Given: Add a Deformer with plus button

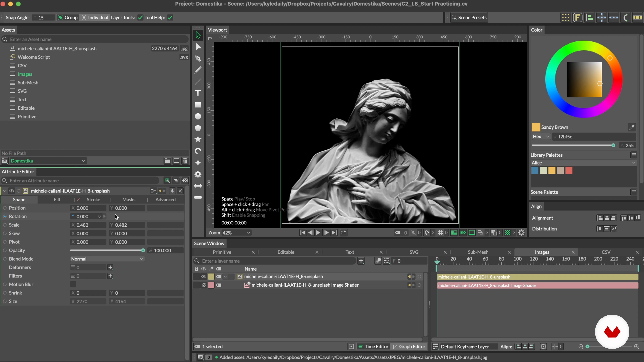Looking at the screenshot, I should [x=110, y=267].
